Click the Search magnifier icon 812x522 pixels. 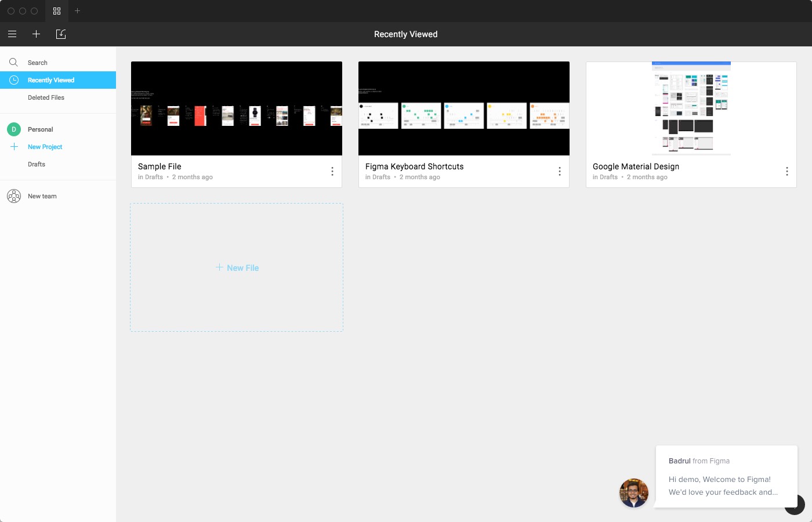[x=13, y=62]
